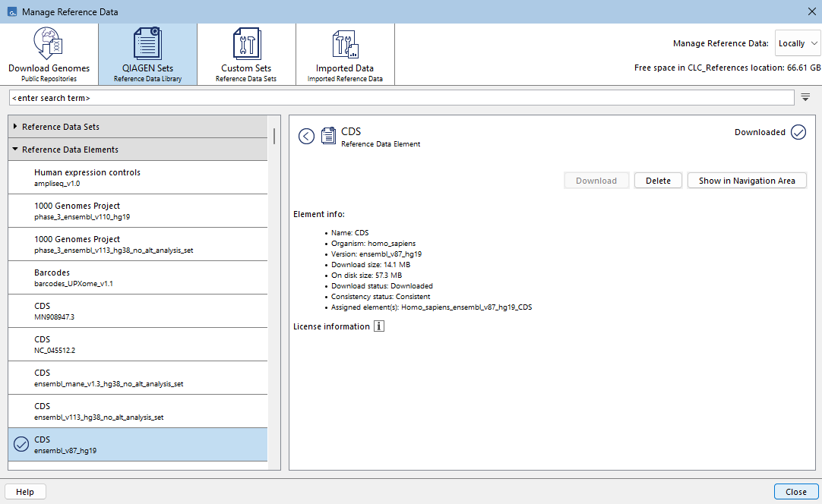Click the CDS reference data element icon

(x=328, y=136)
